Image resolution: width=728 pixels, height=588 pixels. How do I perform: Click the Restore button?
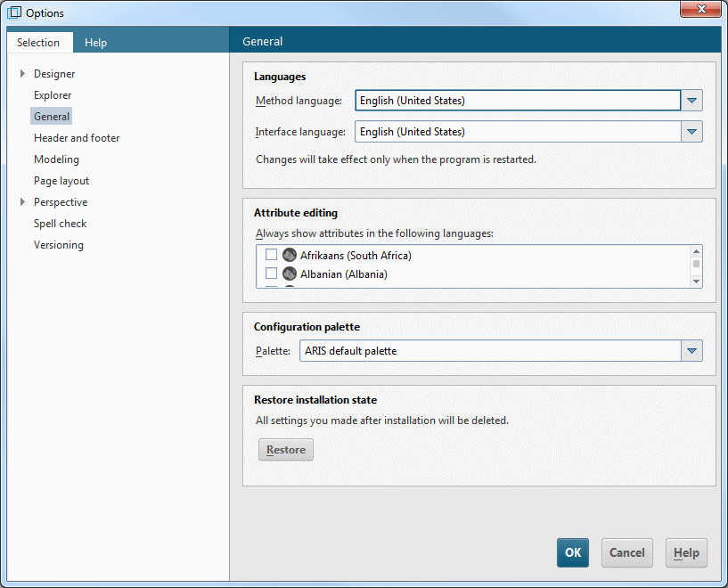point(285,449)
